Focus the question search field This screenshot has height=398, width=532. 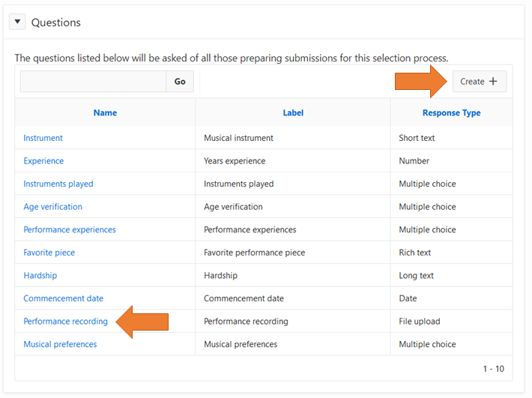coord(93,81)
